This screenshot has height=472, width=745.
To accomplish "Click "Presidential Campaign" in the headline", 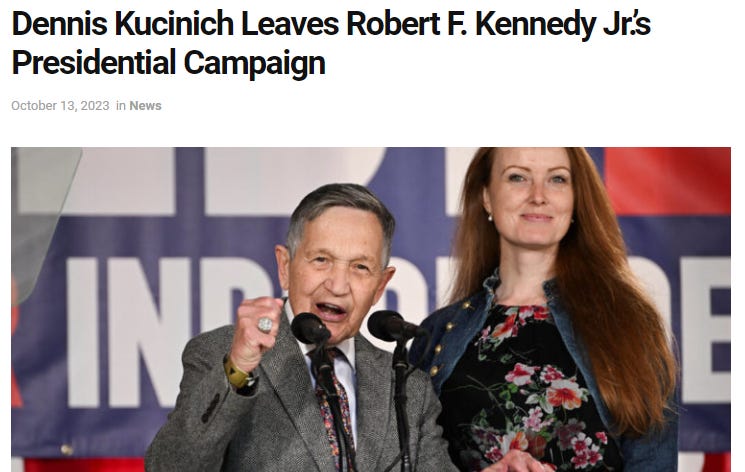I will (169, 63).
